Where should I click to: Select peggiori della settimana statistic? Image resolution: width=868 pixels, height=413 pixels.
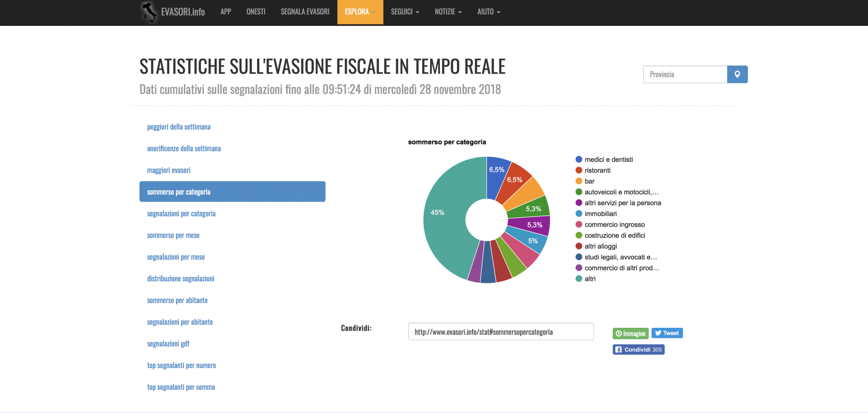point(178,127)
